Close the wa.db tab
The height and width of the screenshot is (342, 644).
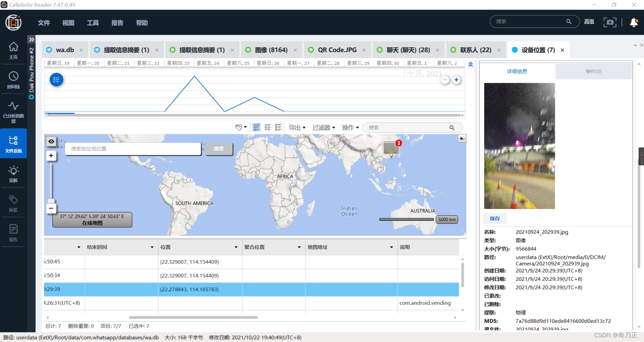[81, 50]
